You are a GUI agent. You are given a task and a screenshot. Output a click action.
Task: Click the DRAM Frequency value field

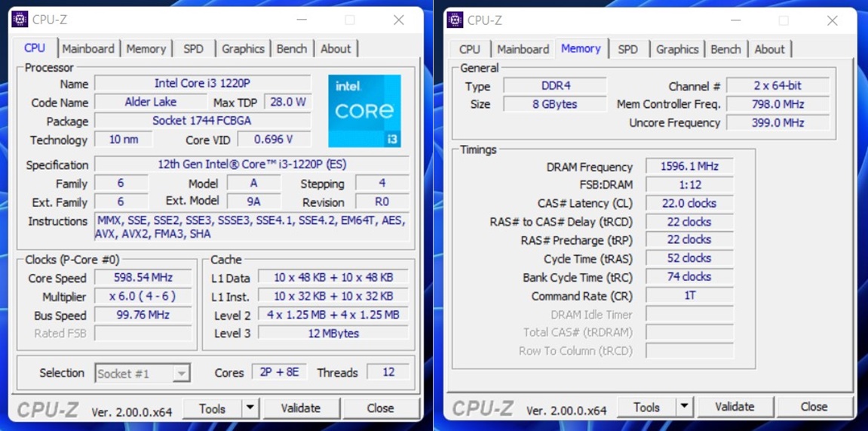tap(689, 166)
